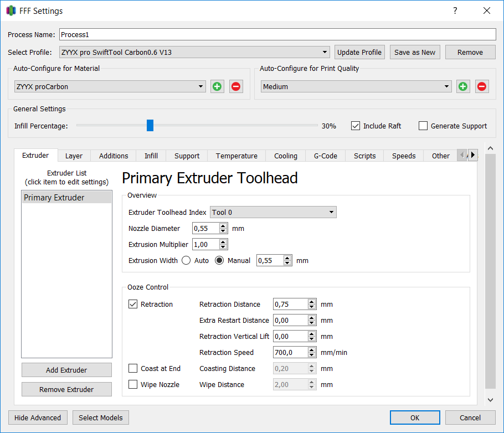The image size is (504, 433).
Task: Open the Select Profile dropdown
Action: pos(325,52)
